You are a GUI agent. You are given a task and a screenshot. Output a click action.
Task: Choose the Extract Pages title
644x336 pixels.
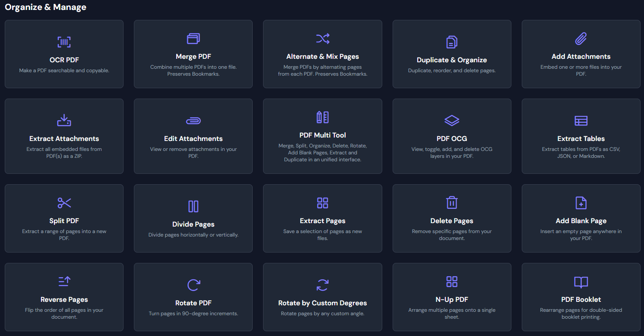coord(322,221)
